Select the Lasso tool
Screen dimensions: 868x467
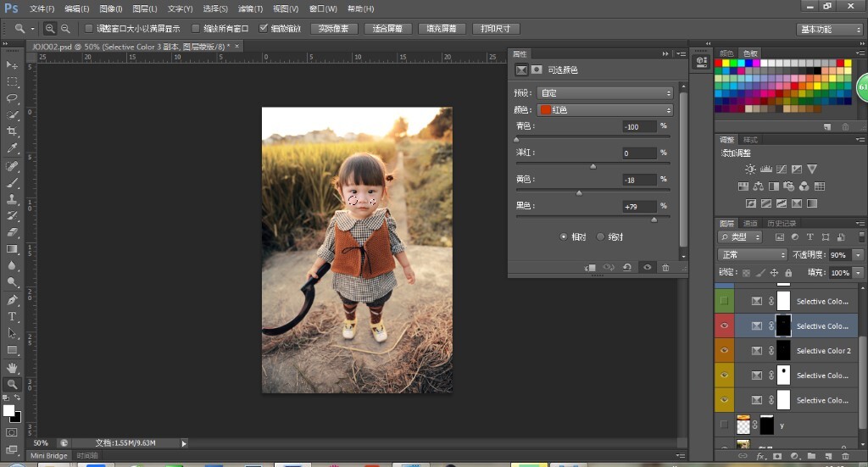tap(12, 98)
